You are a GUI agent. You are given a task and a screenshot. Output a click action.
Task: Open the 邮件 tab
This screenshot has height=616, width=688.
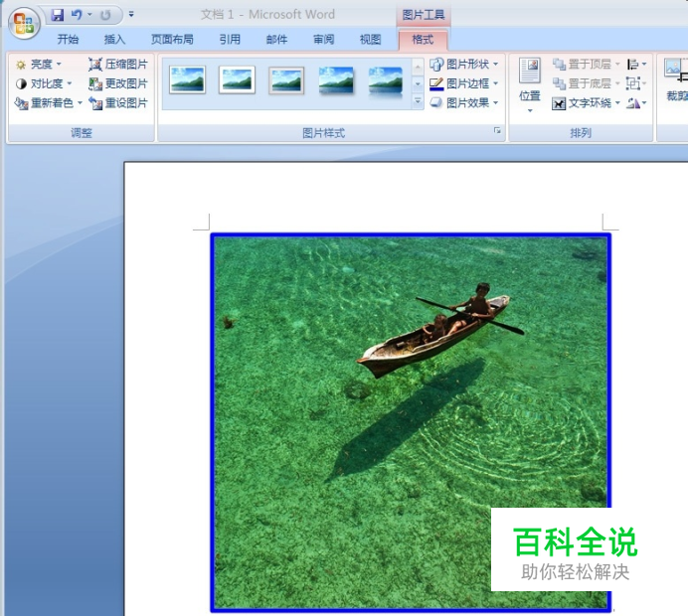(276, 40)
